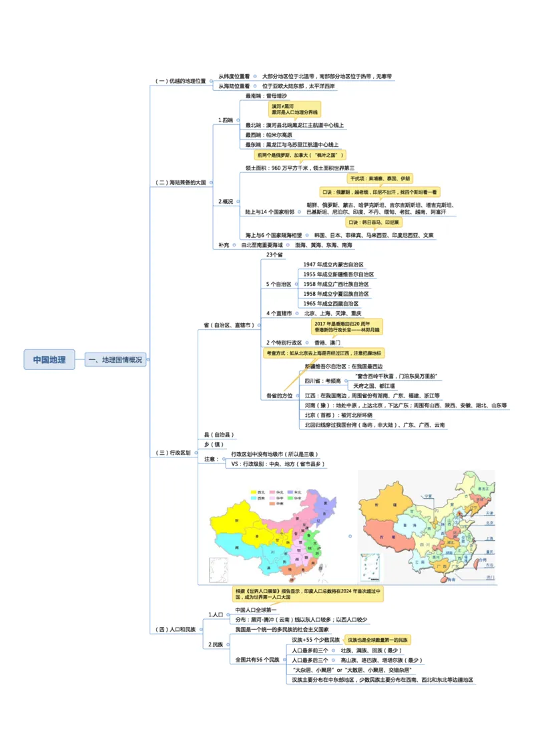Collapse the "5 个自治区" branch connector
Viewport: 534px width, 756px height.
coord(295,284)
